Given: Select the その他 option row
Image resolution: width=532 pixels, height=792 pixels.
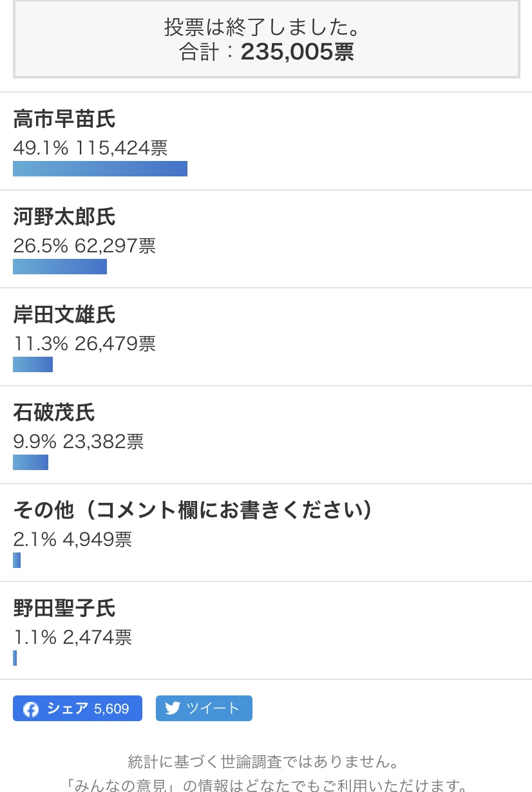Looking at the screenshot, I should point(266,533).
